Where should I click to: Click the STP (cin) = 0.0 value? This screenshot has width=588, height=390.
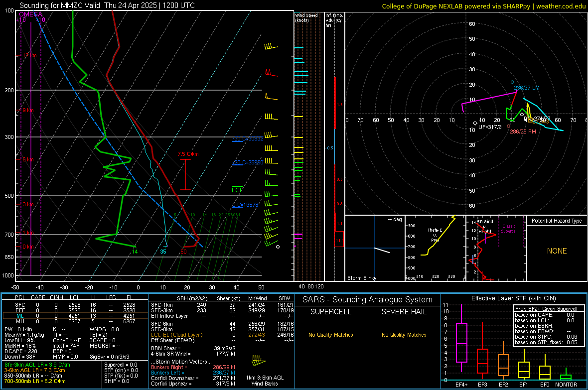point(121,370)
